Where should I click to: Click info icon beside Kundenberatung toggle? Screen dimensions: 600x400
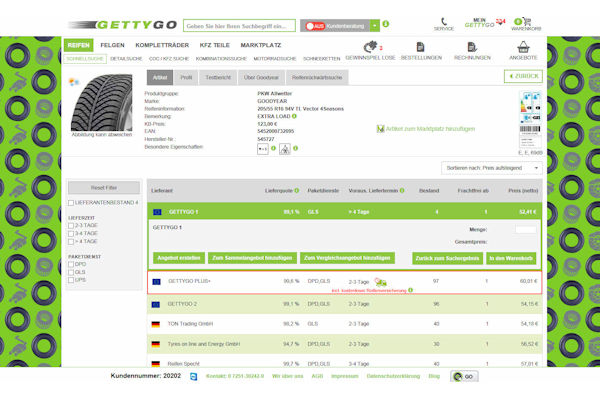[x=386, y=24]
